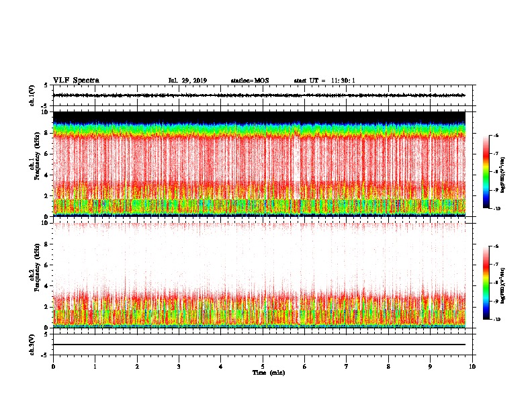Click the ch.1 spectrogram color bar
The height and width of the screenshot is (411, 532).
point(486,172)
